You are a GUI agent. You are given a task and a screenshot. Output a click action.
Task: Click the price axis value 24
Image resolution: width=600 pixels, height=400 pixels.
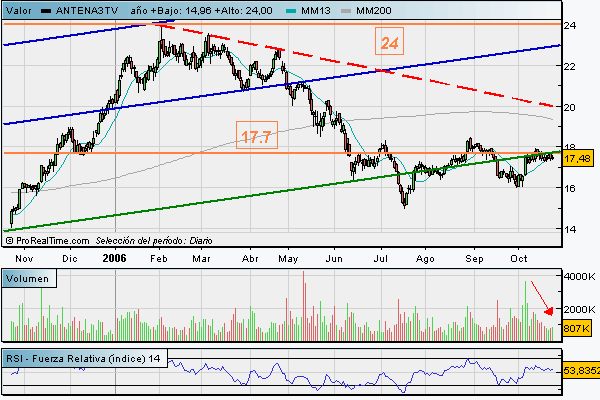[x=570, y=25]
